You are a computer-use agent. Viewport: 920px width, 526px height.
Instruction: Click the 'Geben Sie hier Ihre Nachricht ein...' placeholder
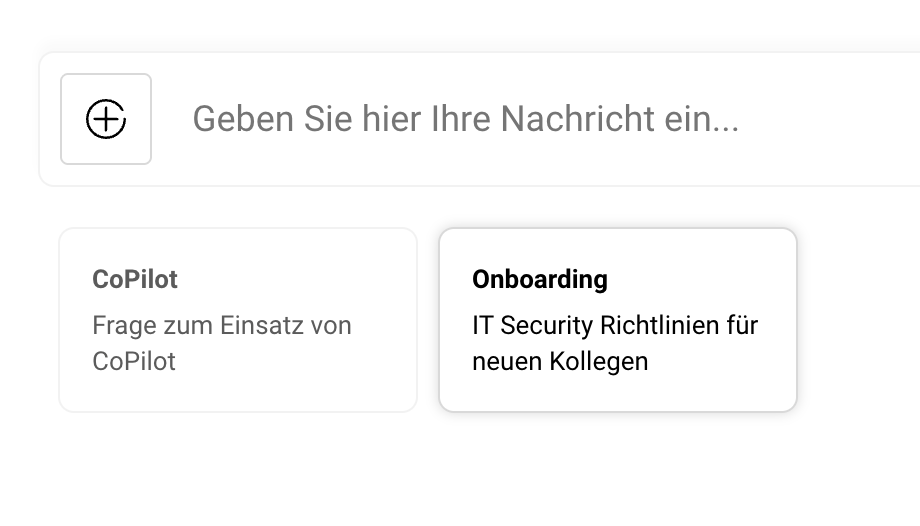click(x=465, y=119)
